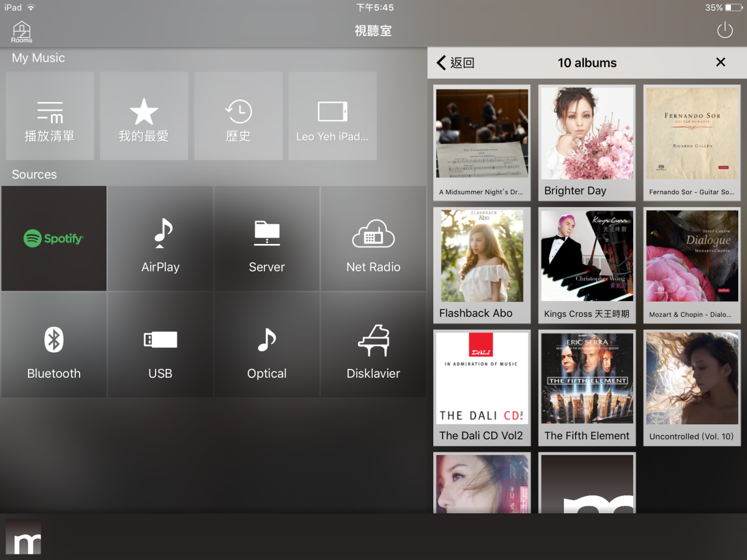Open the 歷史 history tile
Image resolution: width=747 pixels, height=560 pixels.
[238, 116]
